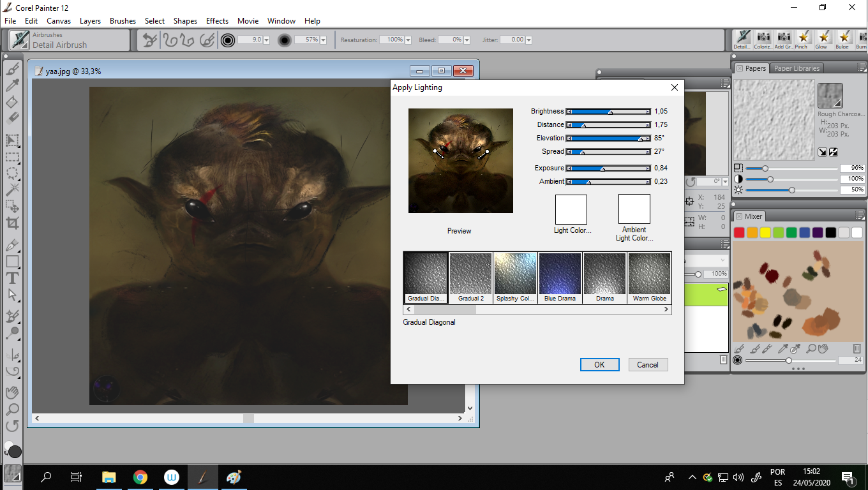Select the Rectangular Shape tool
This screenshot has height=490, width=868.
(12, 262)
